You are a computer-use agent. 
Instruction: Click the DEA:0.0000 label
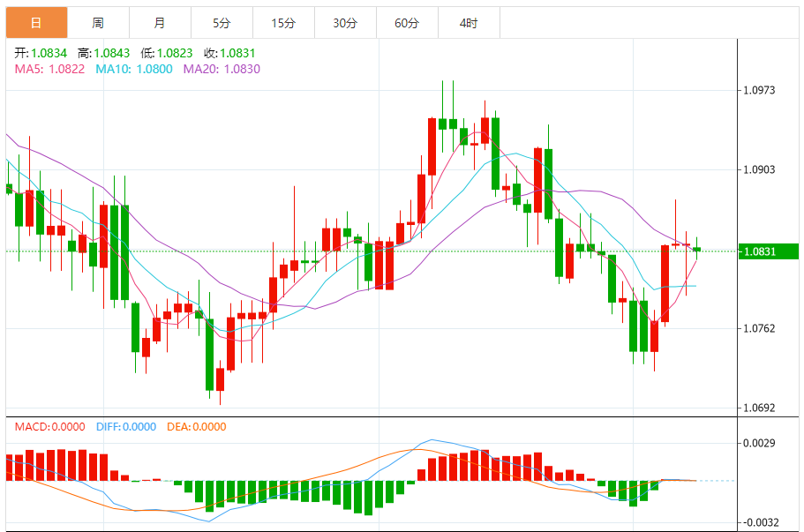pyautogui.click(x=197, y=427)
